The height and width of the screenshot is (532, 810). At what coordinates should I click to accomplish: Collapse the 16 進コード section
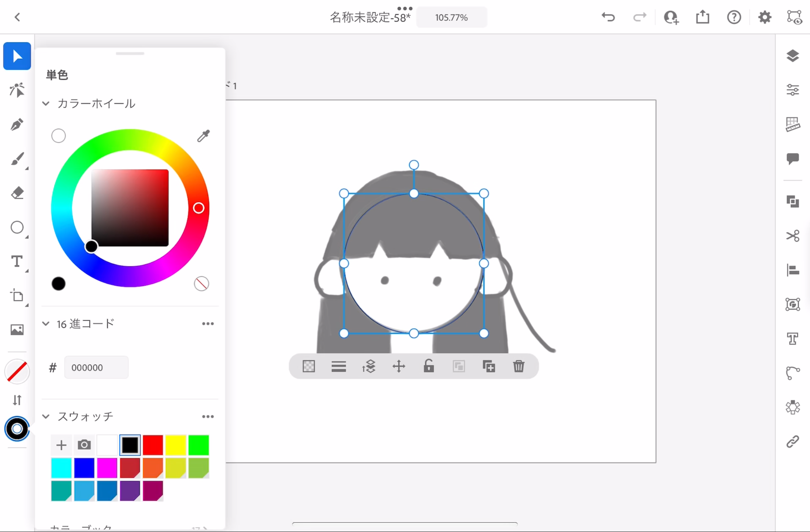(x=46, y=324)
